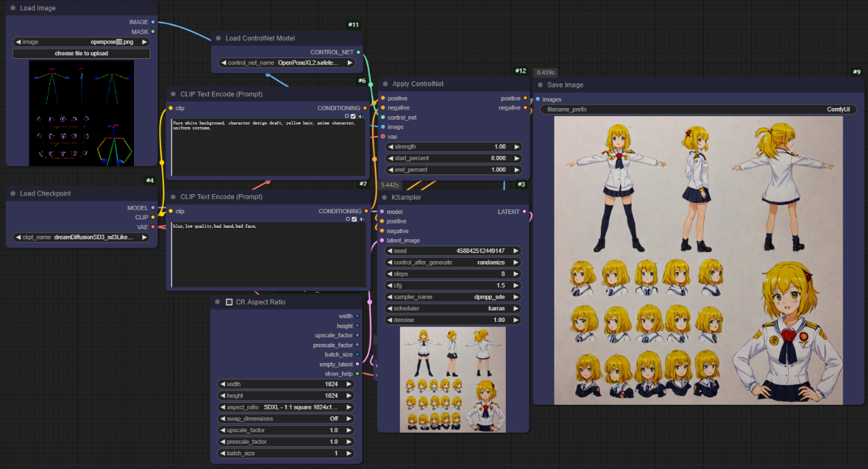The height and width of the screenshot is (469, 868).
Task: Click the Save Image node's title dot
Action: pos(540,85)
